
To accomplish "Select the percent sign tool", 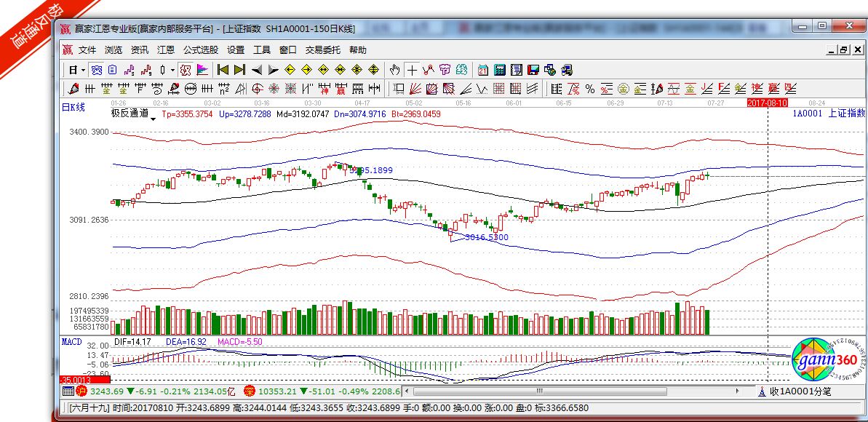I will tap(589, 89).
